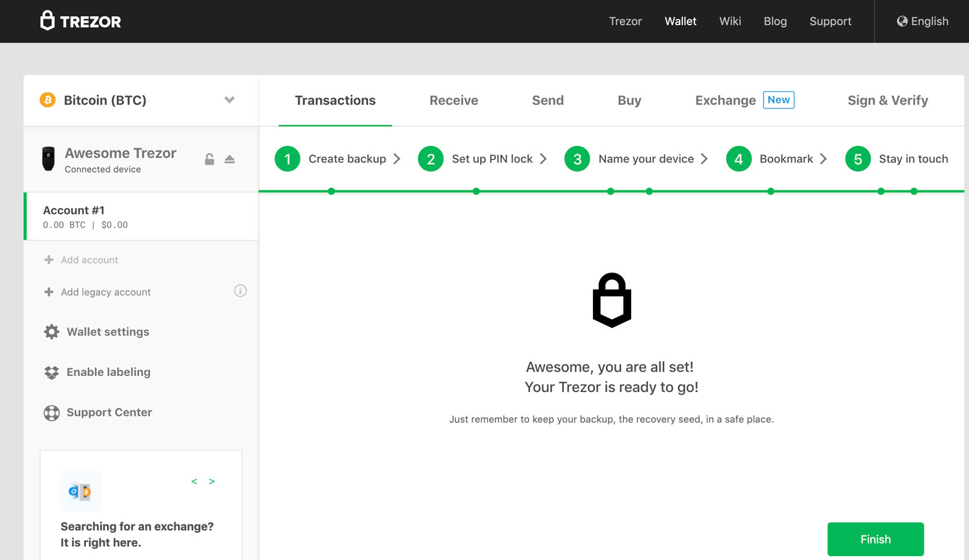Click the Dropbox labeling icon

click(x=52, y=372)
